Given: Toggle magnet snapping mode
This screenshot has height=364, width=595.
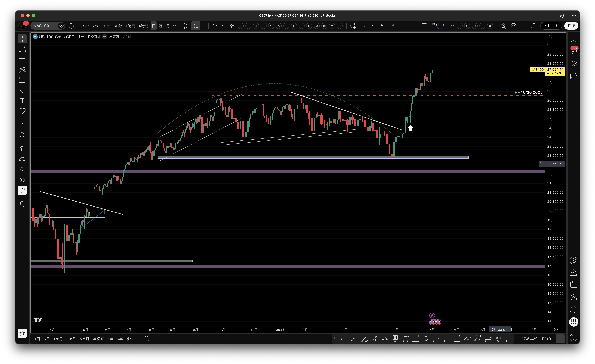Looking at the screenshot, I should (22, 149).
